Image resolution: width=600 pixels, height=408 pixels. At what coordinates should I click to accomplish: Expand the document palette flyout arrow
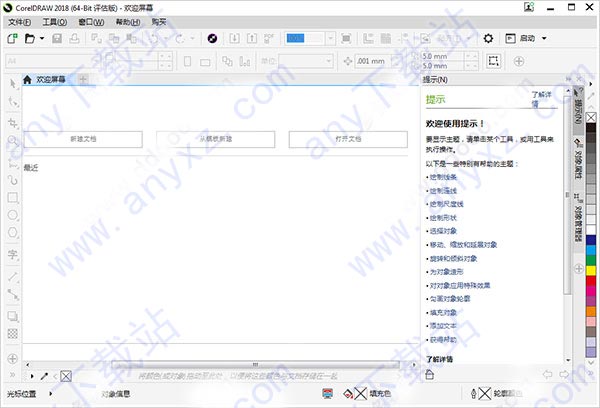pyautogui.click(x=32, y=376)
